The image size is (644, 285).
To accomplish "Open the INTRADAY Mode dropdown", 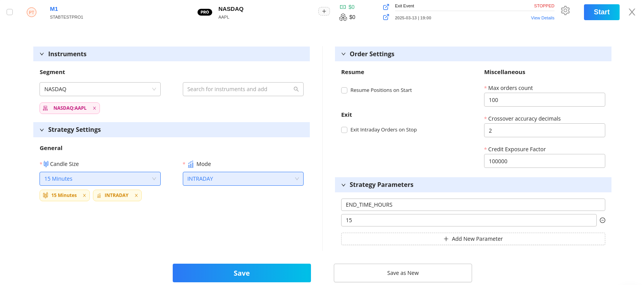I will (x=243, y=179).
